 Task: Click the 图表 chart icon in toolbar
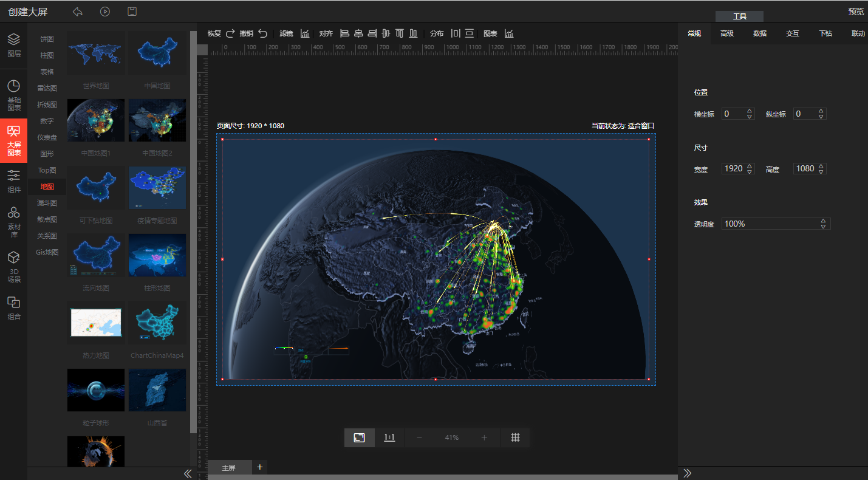(509, 33)
